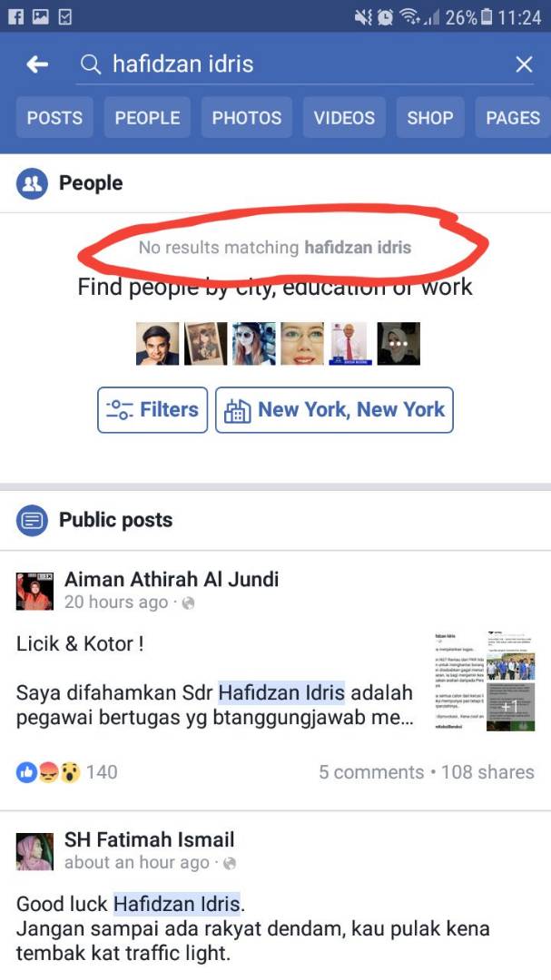
Task: Tap the Public posts section icon
Action: point(32,520)
